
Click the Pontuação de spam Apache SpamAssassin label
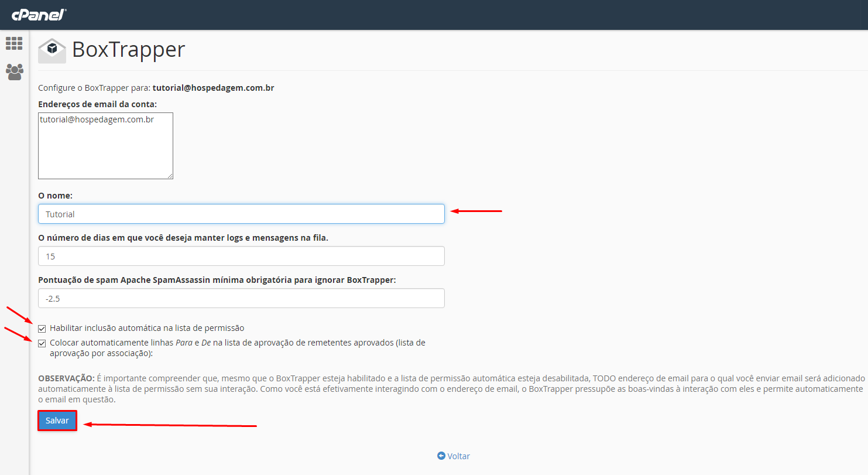tap(217, 280)
